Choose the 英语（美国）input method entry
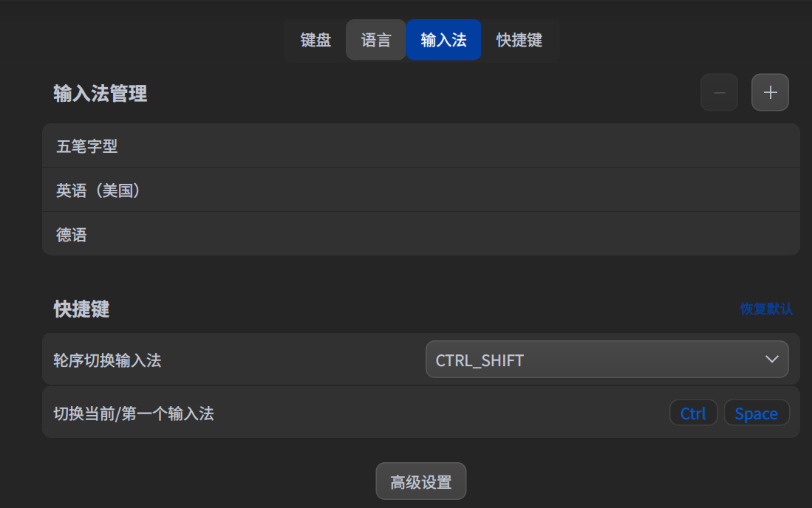This screenshot has width=812, height=508. 98,190
